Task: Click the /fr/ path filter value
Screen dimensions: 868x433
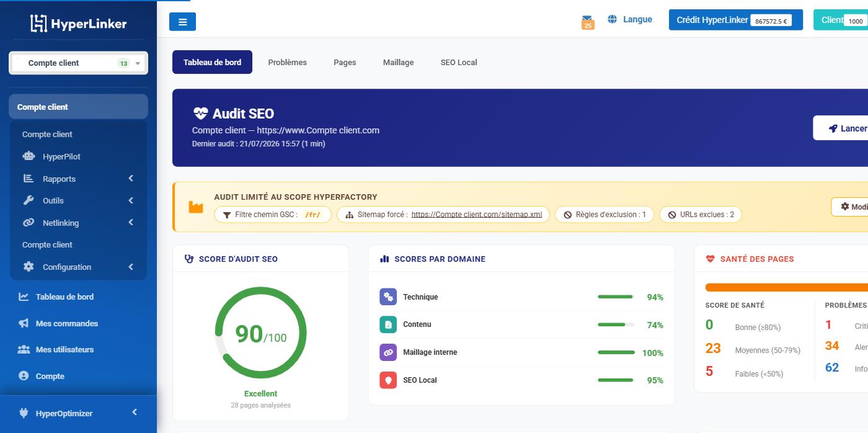Action: (312, 215)
